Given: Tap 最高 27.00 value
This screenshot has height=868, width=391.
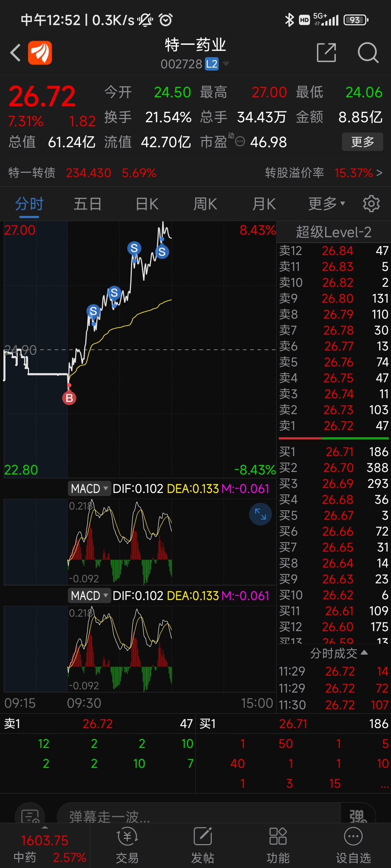Looking at the screenshot, I should [269, 93].
